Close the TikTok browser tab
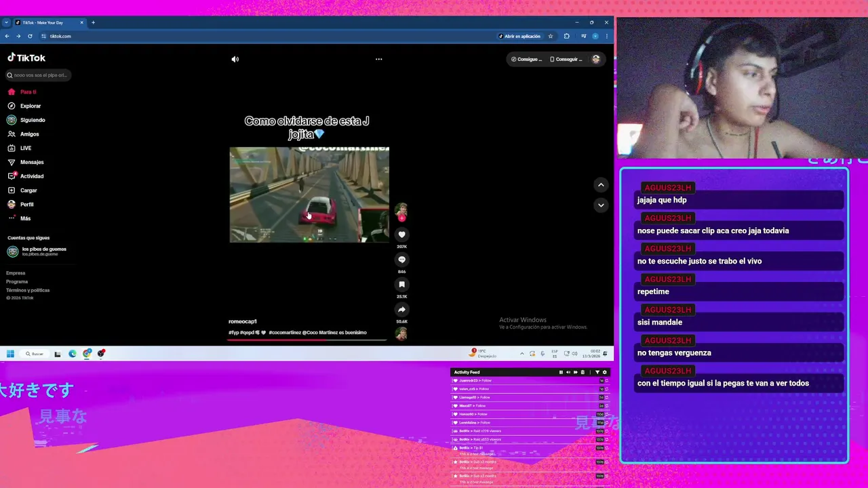The height and width of the screenshot is (488, 868). [81, 22]
